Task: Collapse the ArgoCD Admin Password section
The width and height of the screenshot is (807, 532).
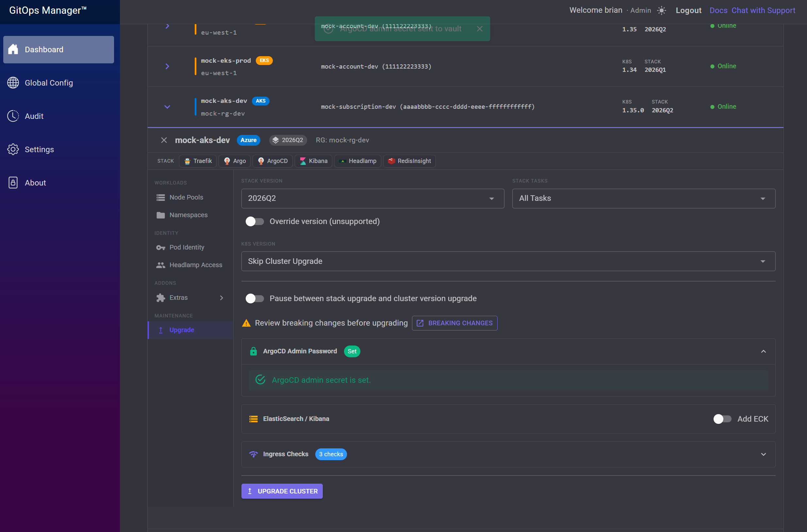Action: (763, 351)
